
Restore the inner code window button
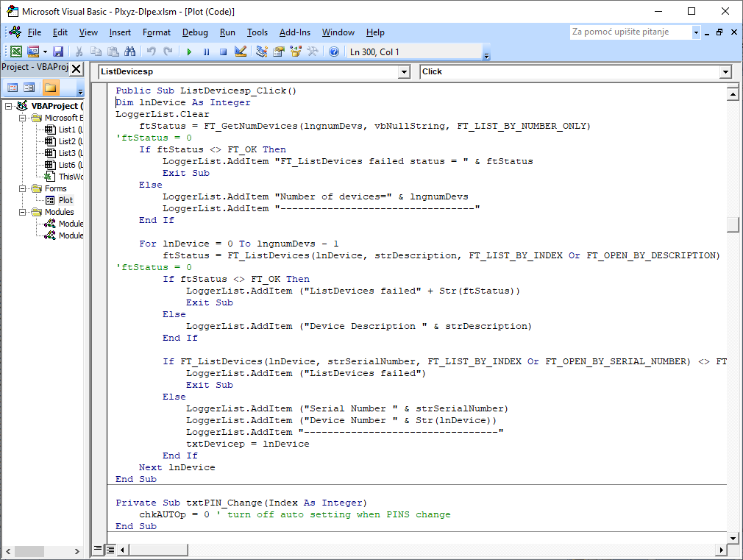719,32
